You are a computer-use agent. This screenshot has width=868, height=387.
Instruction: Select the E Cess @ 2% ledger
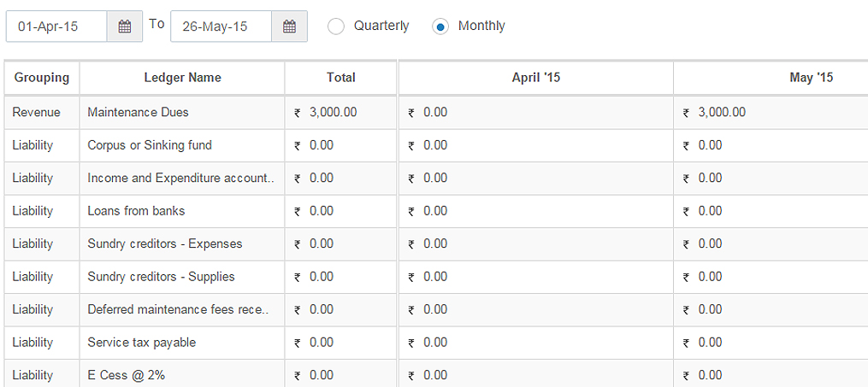pyautogui.click(x=127, y=375)
